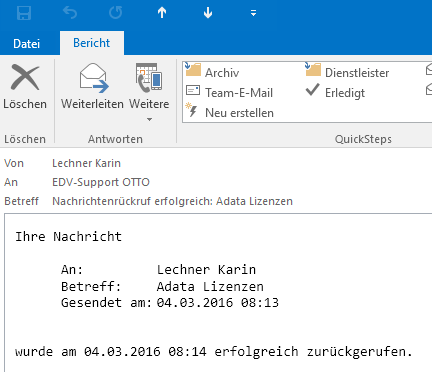Go to previous item with up arrow
Screen dimensions: 432x372
162,13
